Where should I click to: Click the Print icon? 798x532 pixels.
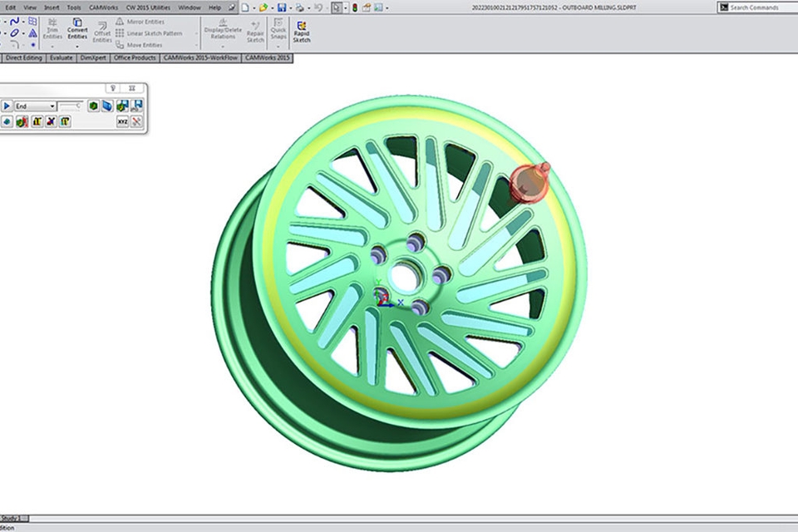coord(298,7)
